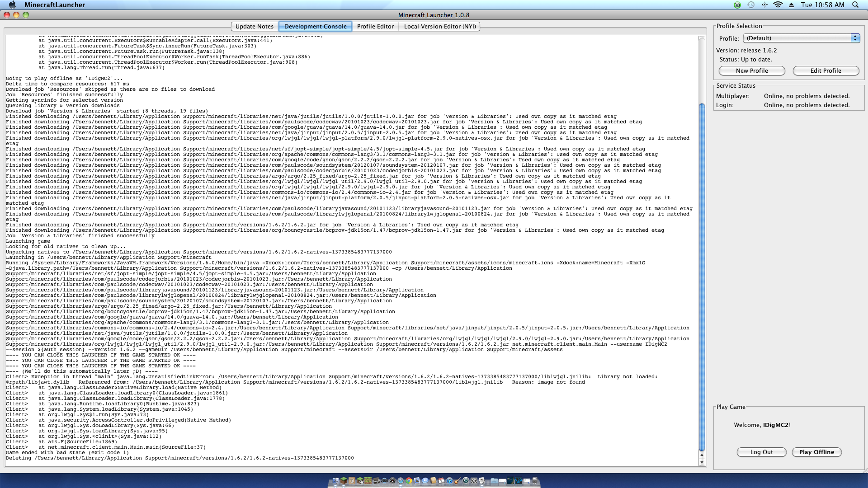Open MinecraftLauncher application menu
868x488 pixels.
[x=55, y=5]
